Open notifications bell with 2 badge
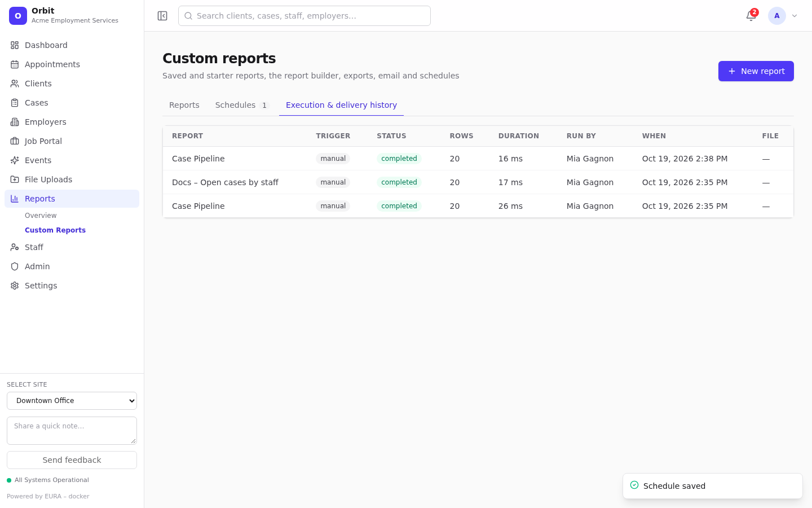 point(751,16)
